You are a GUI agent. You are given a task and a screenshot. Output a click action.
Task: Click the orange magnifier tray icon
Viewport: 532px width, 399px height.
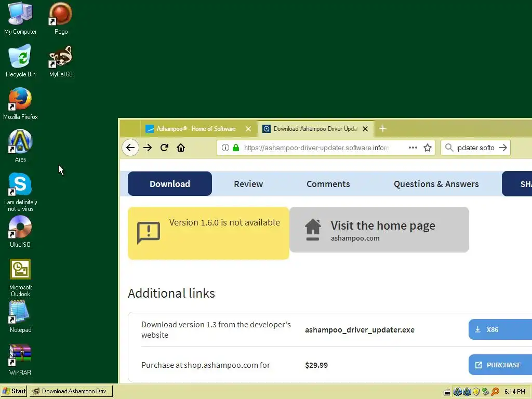[495, 392]
